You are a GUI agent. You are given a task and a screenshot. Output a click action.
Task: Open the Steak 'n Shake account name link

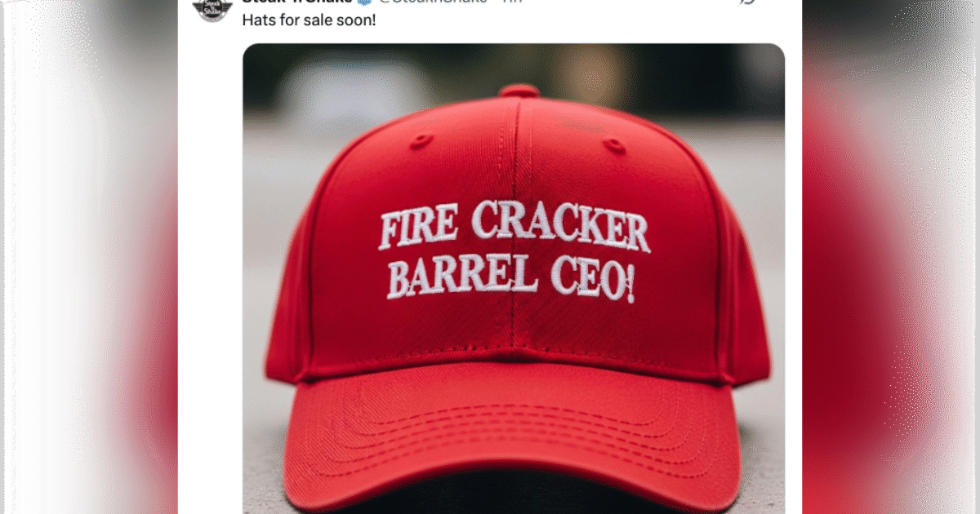pos(297,2)
